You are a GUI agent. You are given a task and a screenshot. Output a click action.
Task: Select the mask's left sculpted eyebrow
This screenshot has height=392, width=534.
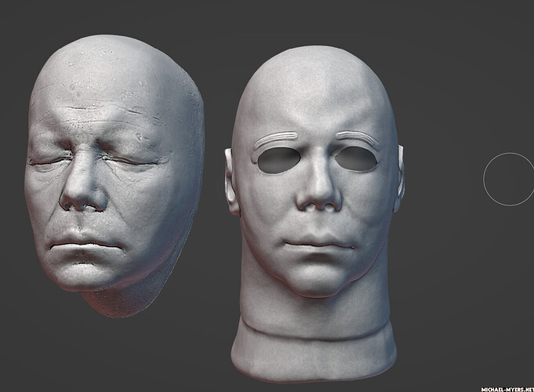click(x=275, y=139)
